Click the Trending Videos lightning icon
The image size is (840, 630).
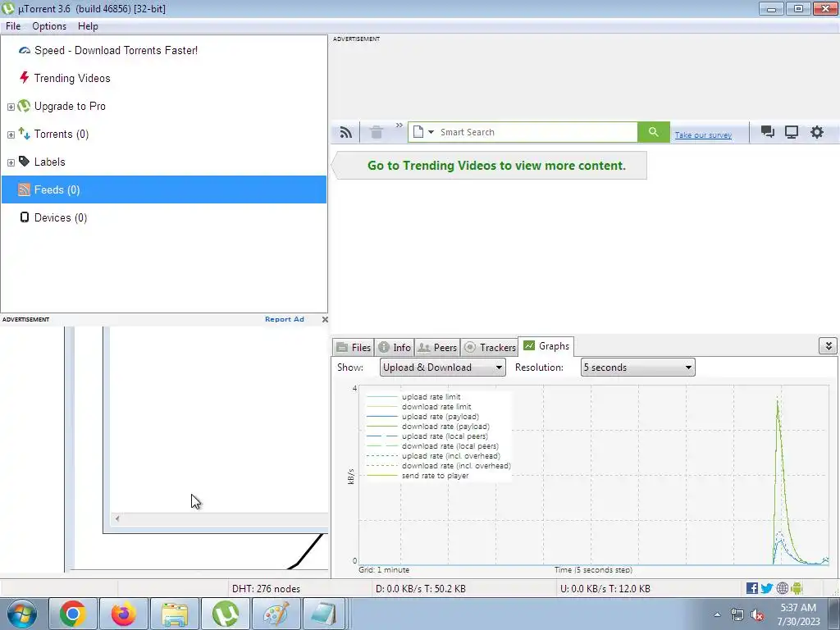[24, 78]
